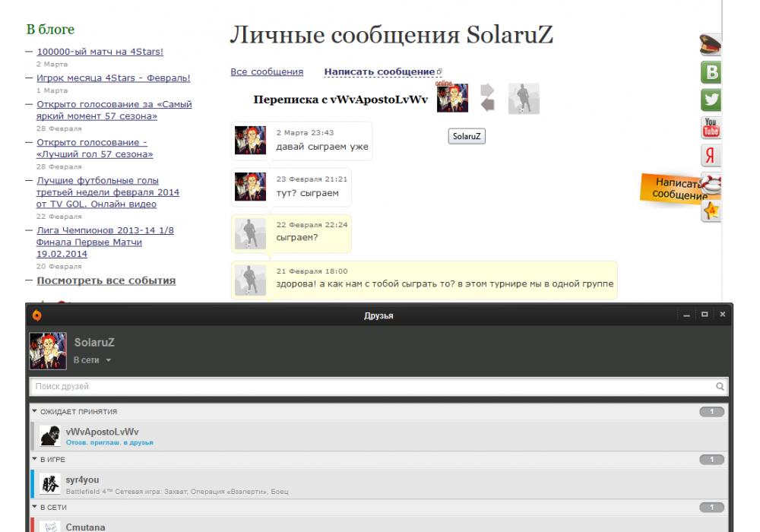Open the Twitter sidebar icon
Viewport: 760px width, 532px height.
click(x=710, y=100)
